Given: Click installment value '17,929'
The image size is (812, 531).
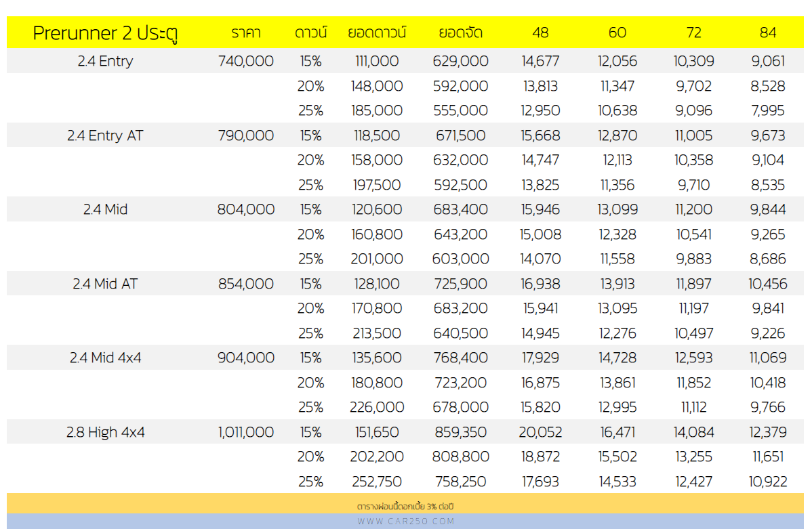Looking at the screenshot, I should tap(540, 358).
